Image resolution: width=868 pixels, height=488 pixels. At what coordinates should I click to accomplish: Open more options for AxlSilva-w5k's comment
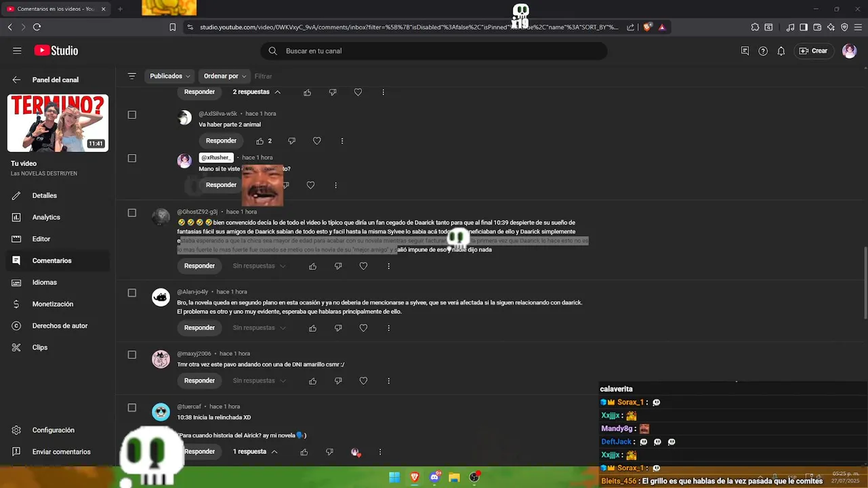click(342, 141)
